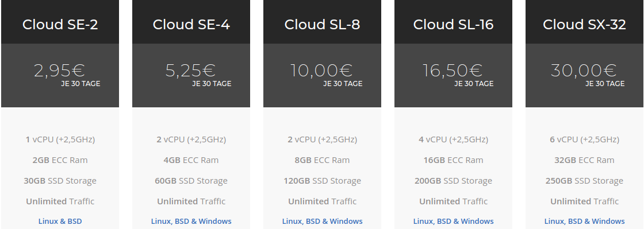Click the 16,50€ price
Screen dimensions: 644x229
(x=452, y=71)
